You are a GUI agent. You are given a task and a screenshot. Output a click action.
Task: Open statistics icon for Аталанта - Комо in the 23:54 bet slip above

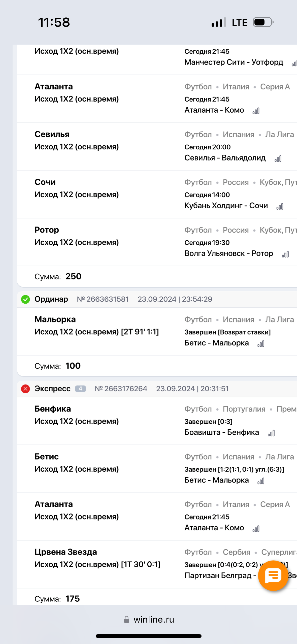point(256,111)
